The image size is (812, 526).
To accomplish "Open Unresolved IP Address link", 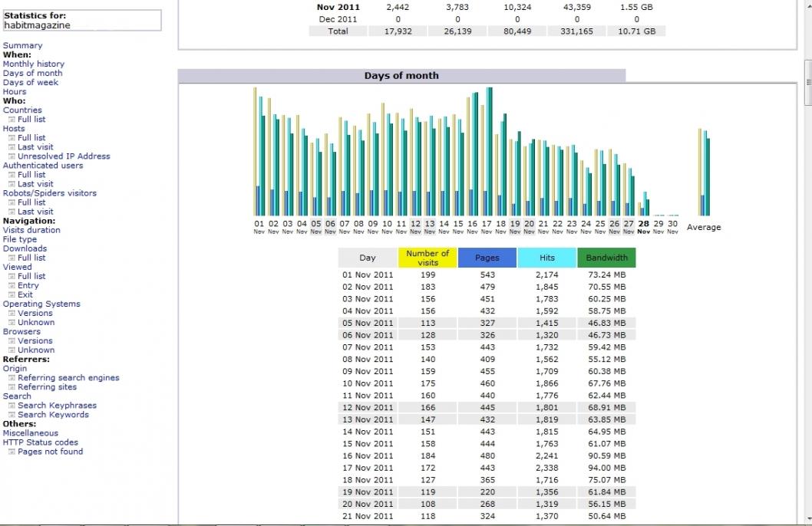I will (64, 156).
